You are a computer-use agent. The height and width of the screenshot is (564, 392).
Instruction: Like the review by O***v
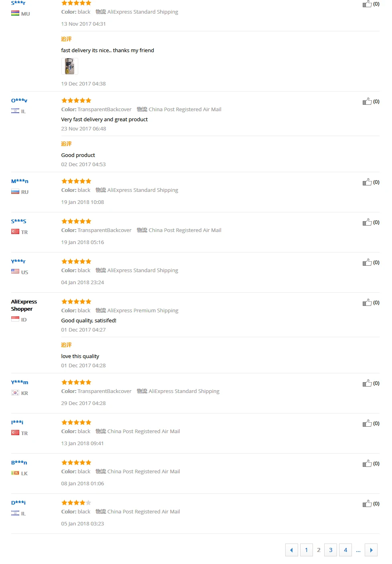367,102
